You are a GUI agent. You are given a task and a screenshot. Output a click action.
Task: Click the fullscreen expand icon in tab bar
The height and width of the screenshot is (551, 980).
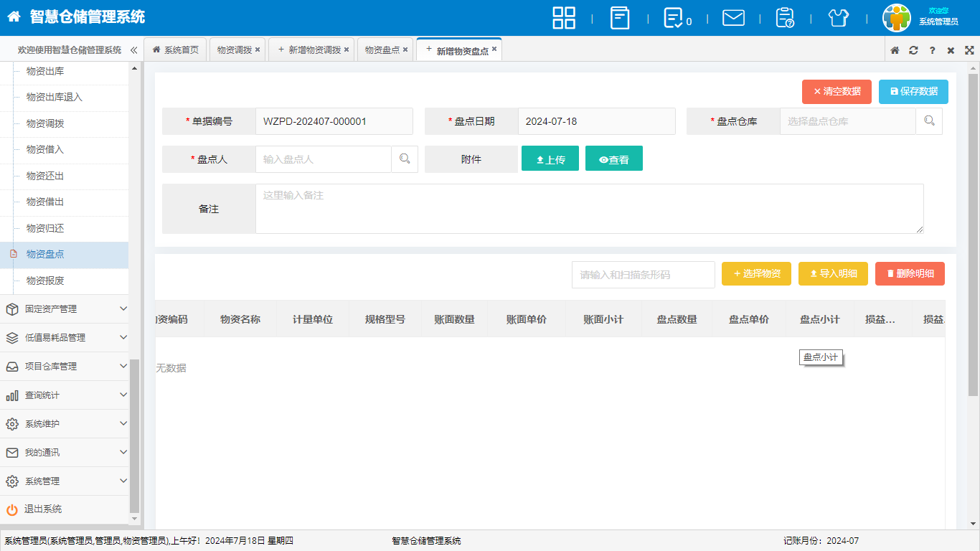coord(969,50)
